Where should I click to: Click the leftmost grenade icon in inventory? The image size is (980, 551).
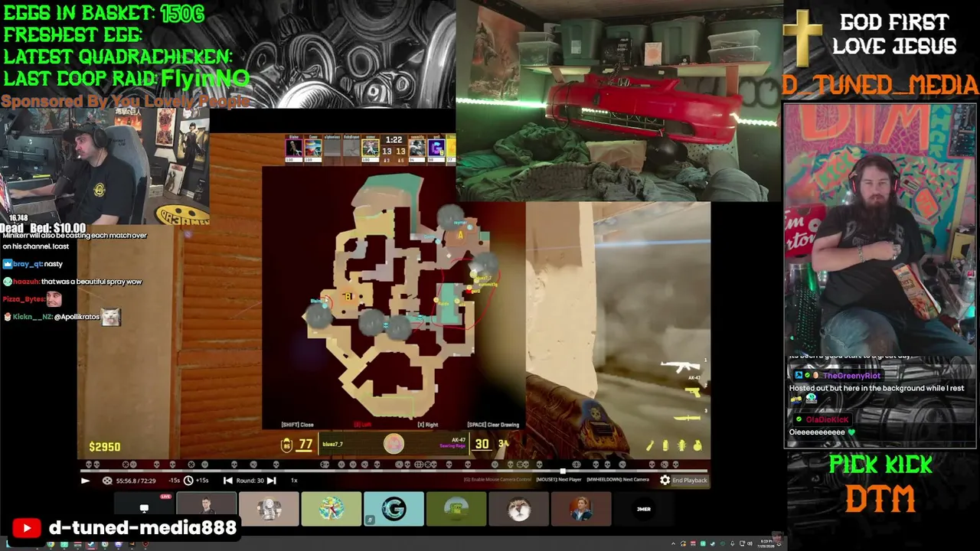click(650, 445)
